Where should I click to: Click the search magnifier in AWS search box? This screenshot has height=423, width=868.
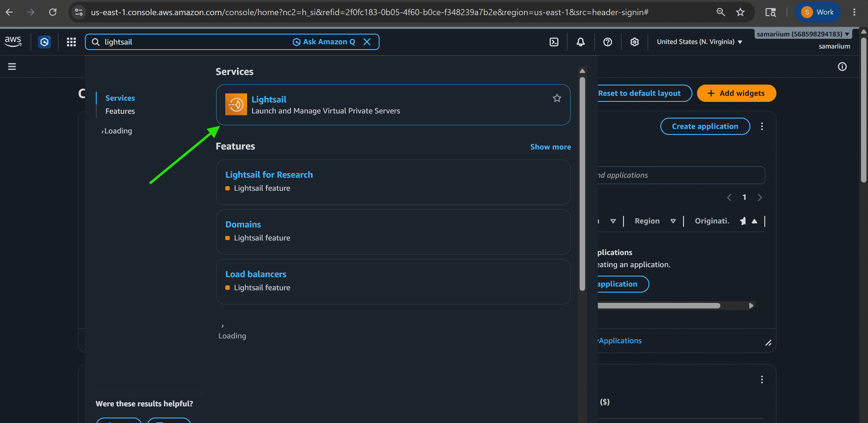[96, 42]
